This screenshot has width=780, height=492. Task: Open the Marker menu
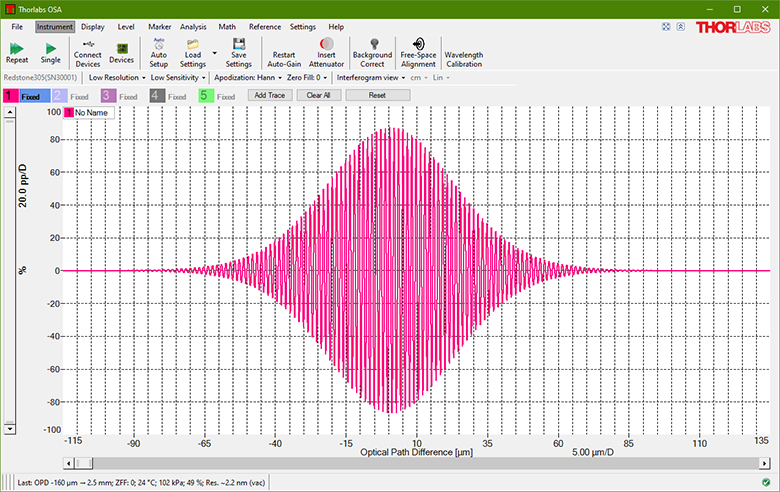[x=159, y=26]
